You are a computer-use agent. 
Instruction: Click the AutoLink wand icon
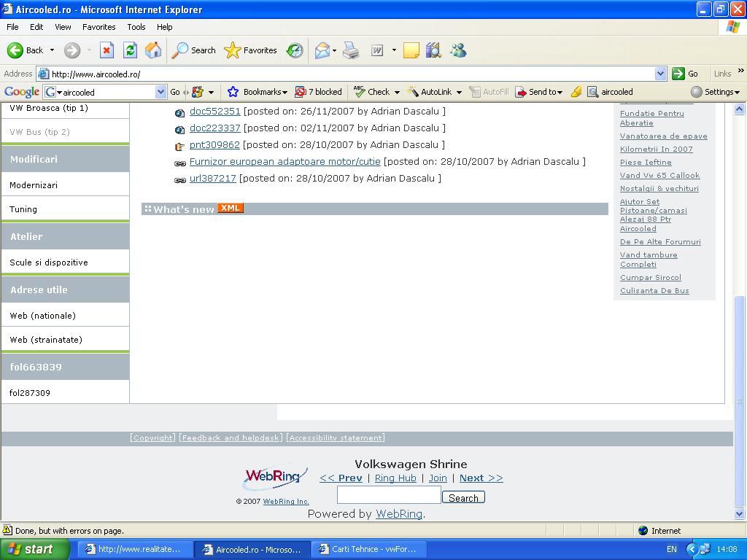(413, 91)
